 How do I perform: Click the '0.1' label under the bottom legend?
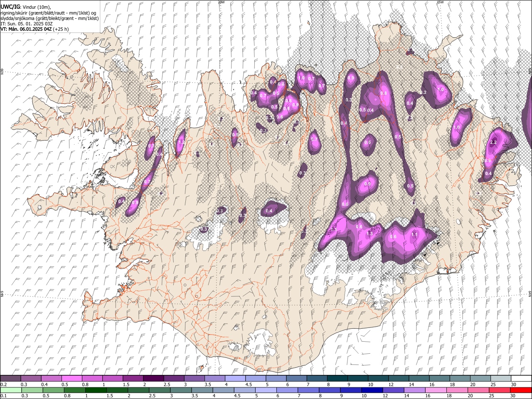pyautogui.click(x=3, y=396)
